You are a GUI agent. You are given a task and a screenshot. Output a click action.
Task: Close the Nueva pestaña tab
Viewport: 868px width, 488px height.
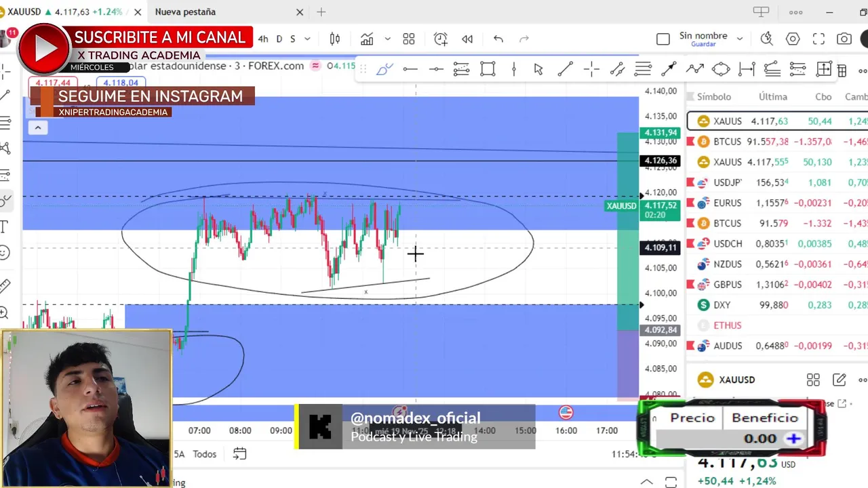pos(300,12)
